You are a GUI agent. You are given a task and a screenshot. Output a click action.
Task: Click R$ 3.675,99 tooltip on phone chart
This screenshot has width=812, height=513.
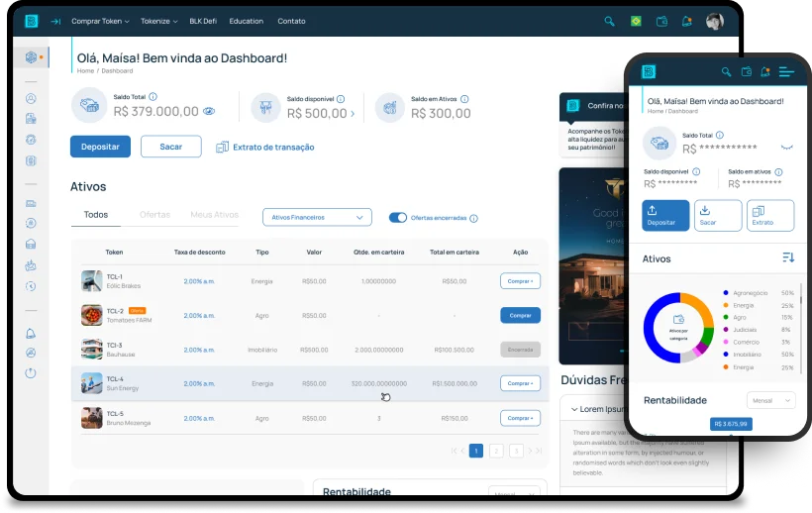[731, 424]
